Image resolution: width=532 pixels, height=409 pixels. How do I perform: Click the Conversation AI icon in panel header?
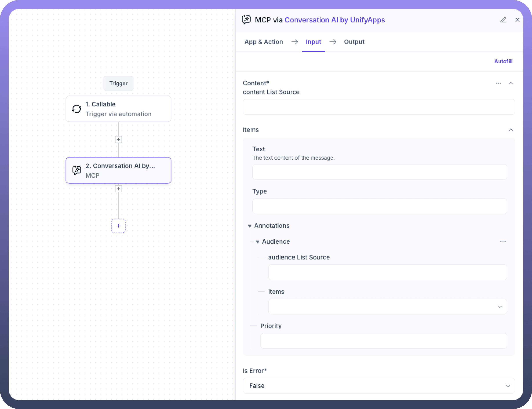pyautogui.click(x=246, y=20)
